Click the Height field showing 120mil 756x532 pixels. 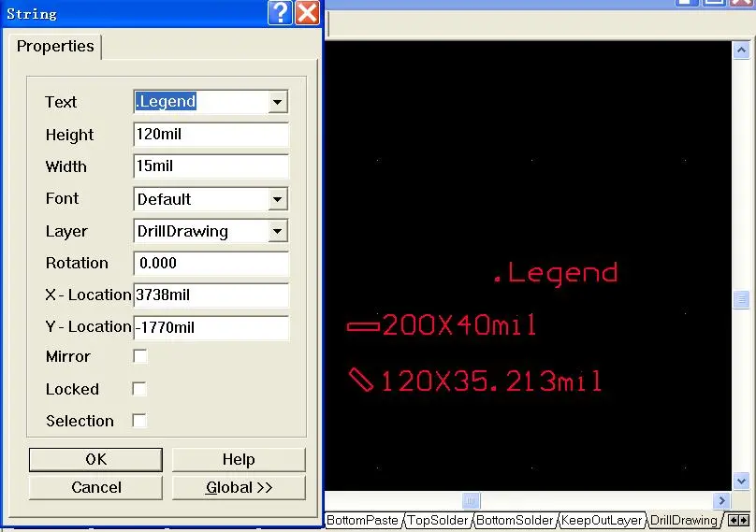(x=211, y=134)
